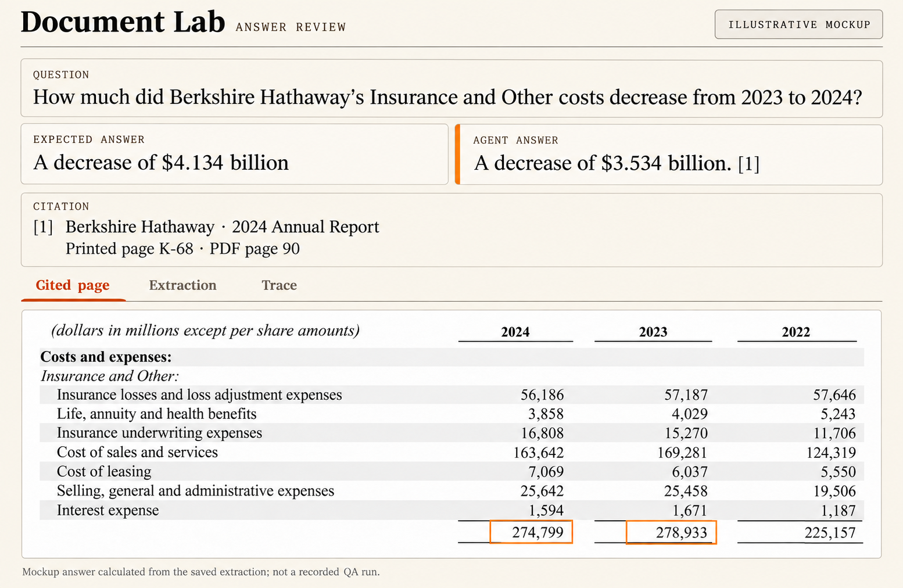Click the 5,243 value in the 2022 column

coord(838,414)
